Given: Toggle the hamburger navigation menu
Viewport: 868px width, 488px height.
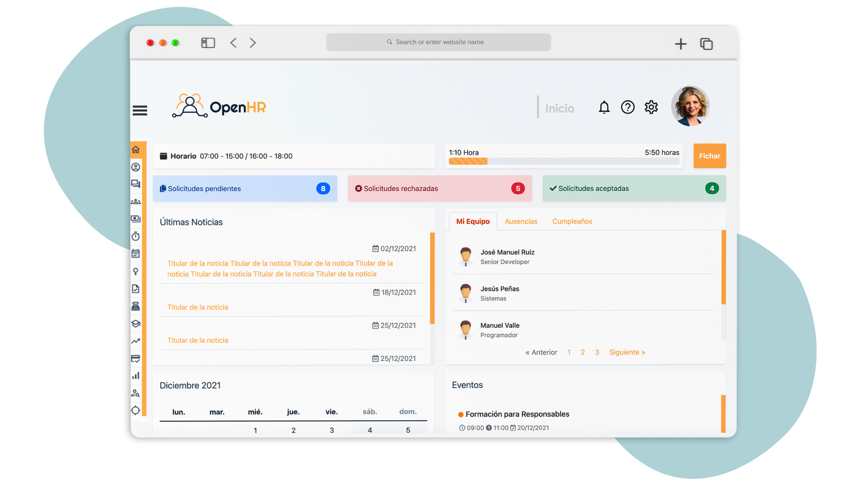Looking at the screenshot, I should (140, 110).
